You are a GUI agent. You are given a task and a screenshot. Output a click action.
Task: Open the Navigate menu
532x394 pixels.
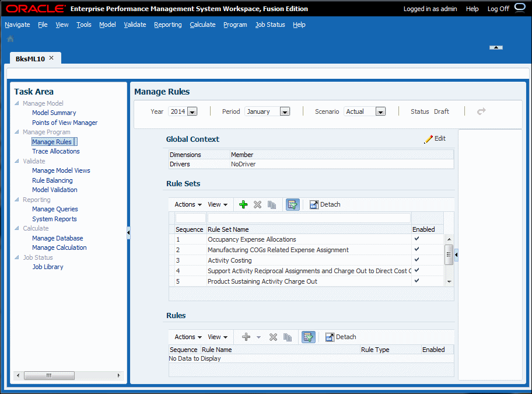tap(17, 25)
